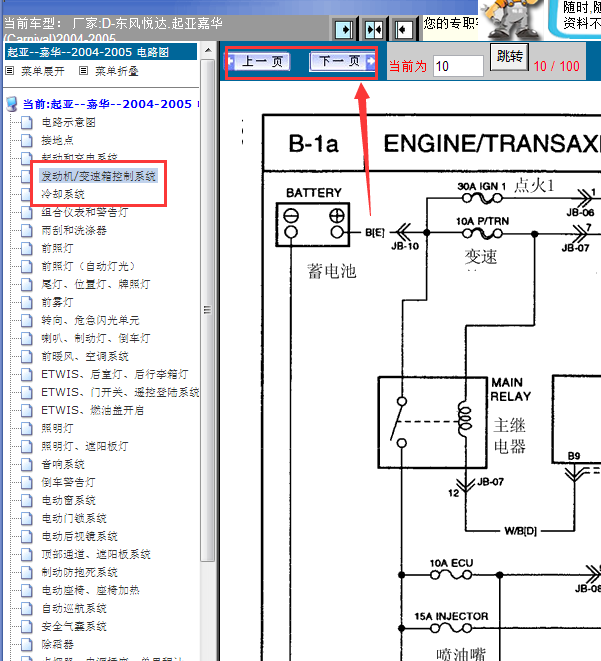Click the computer icon beside 当前:起亚--嘉华
This screenshot has height=661, width=601.
tap(12, 104)
